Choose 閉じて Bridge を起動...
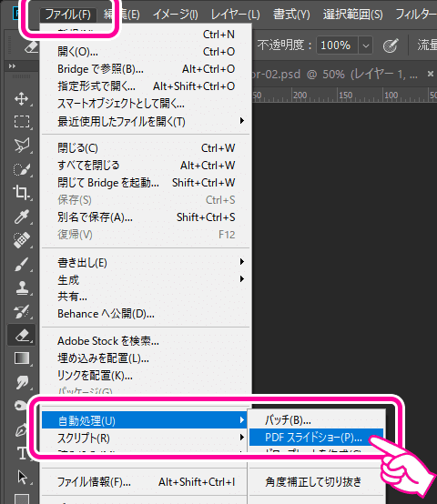 146,183
